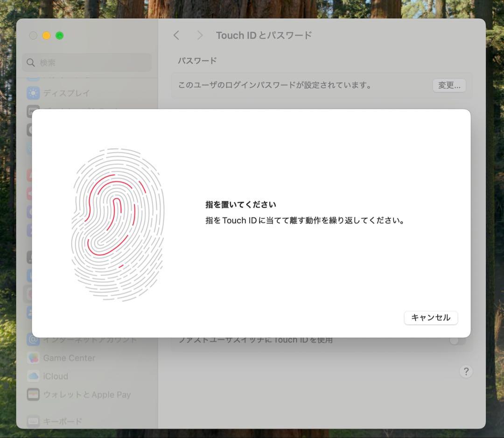Screen dimensions: 504x438
Task: Click the yellow minimize window button
Action: [46, 36]
